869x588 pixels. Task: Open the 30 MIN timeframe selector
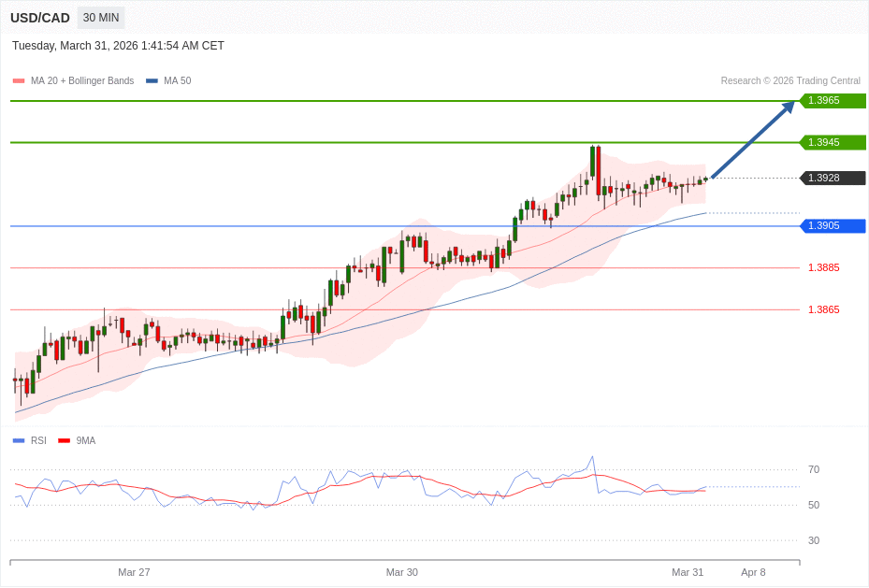100,18
